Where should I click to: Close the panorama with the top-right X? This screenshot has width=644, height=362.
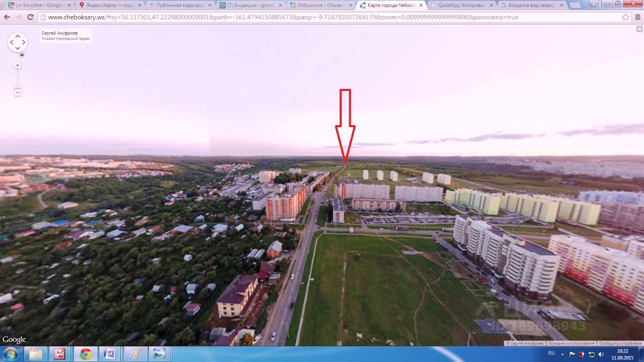tap(639, 29)
